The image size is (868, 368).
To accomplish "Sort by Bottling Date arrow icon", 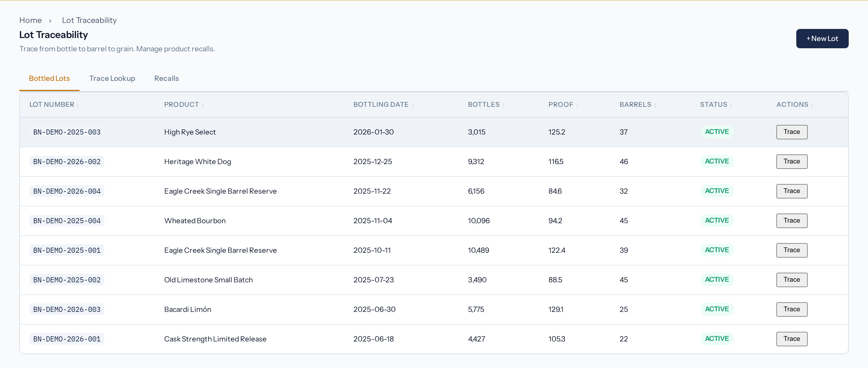I will pyautogui.click(x=412, y=105).
